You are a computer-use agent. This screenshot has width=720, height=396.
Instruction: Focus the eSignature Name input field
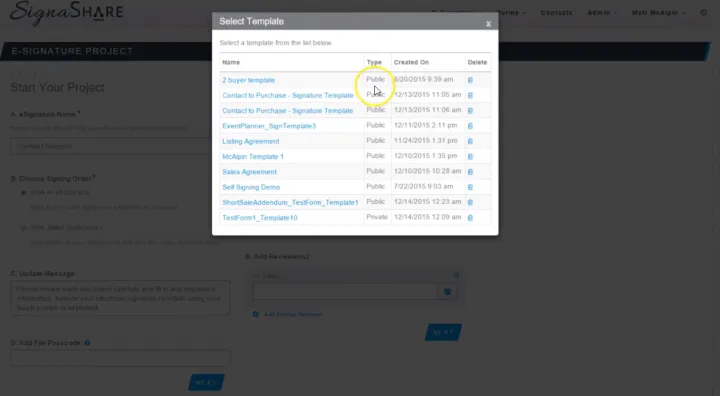click(x=110, y=146)
